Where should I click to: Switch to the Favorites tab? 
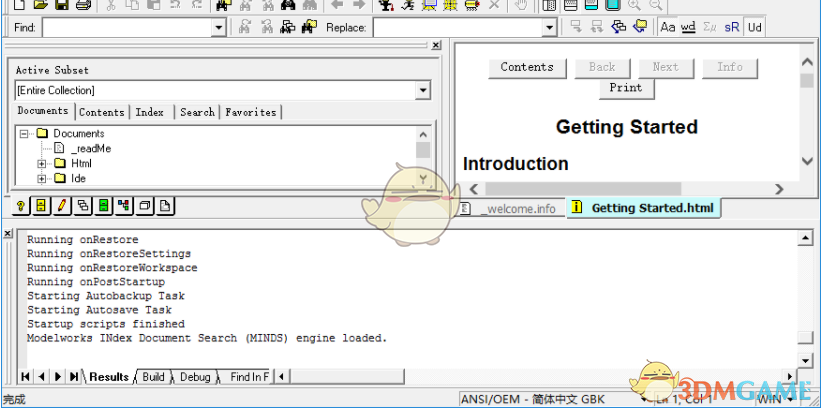(251, 112)
